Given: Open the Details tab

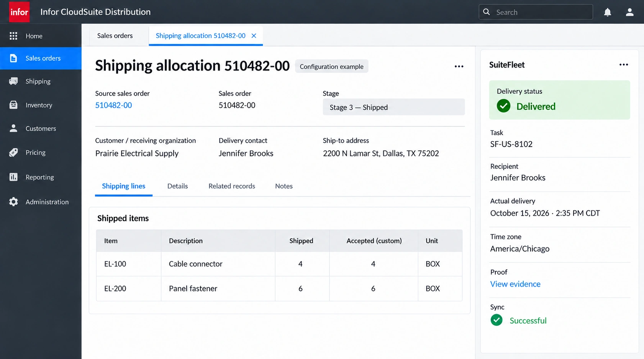Looking at the screenshot, I should [x=177, y=186].
